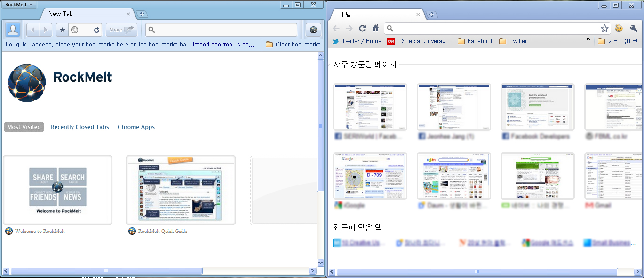Close the 새 탭 tab in Chrome
The height and width of the screenshot is (278, 644).
point(418,15)
